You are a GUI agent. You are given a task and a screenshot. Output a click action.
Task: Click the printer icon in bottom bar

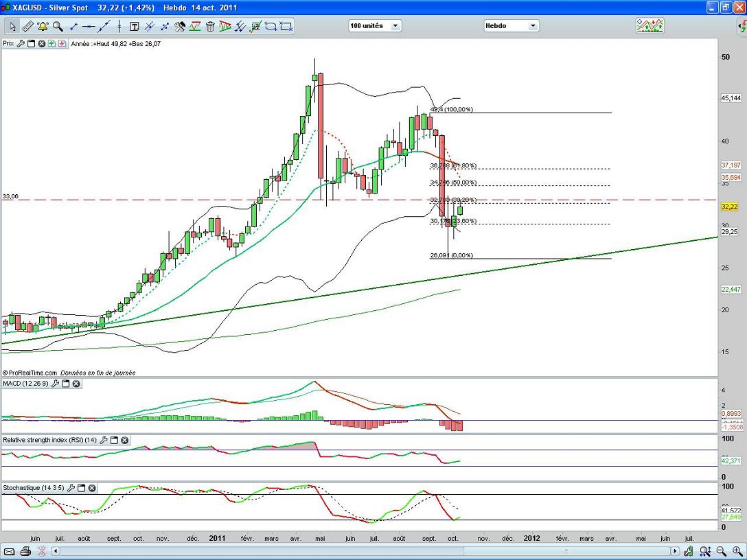[25, 551]
